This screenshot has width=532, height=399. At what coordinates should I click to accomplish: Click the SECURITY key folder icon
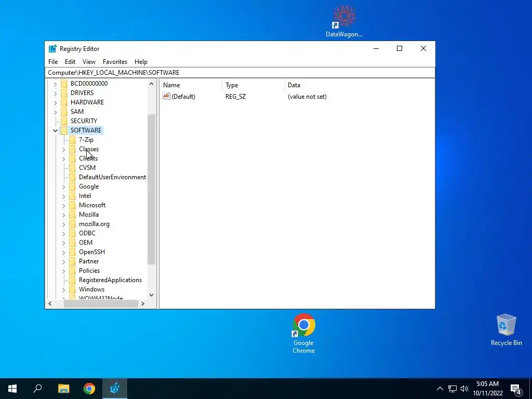(x=64, y=121)
